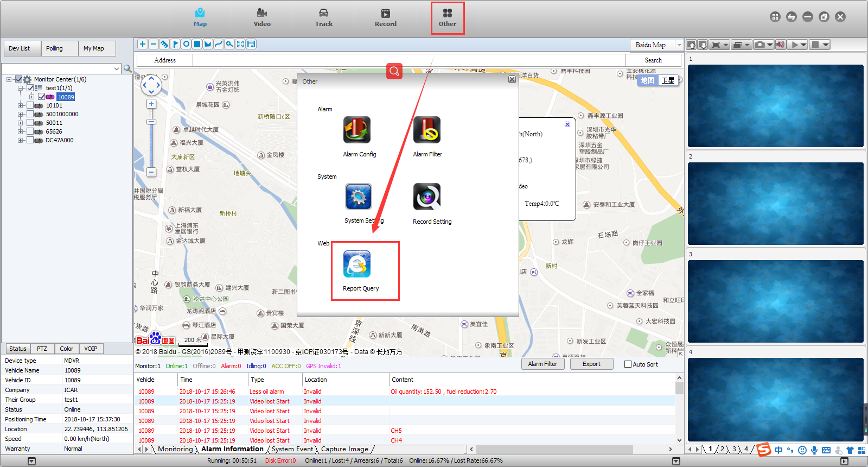Select the flag marker map tool
This screenshot has height=467, width=868.
pyautogui.click(x=175, y=44)
